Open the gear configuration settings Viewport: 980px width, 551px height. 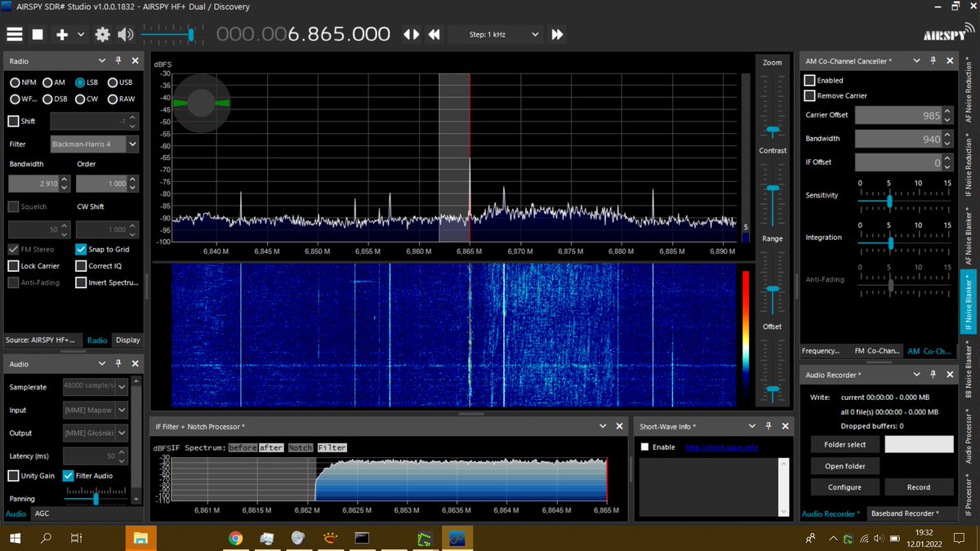[x=102, y=34]
